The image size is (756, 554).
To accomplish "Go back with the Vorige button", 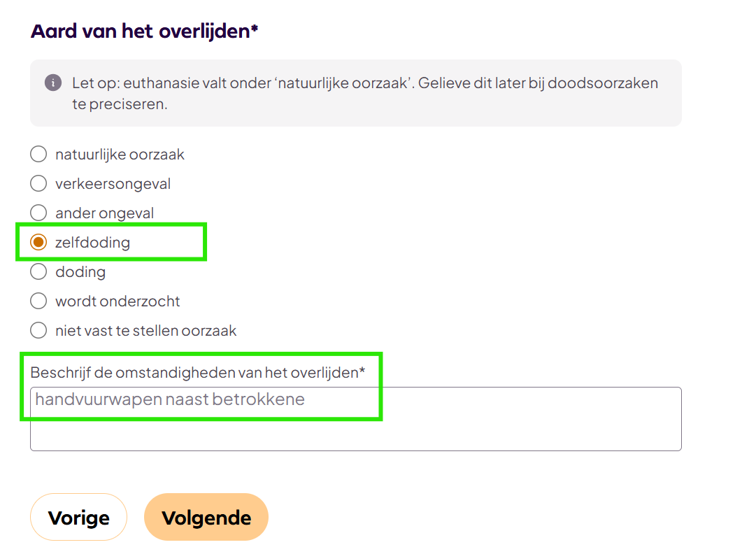I will point(78,518).
